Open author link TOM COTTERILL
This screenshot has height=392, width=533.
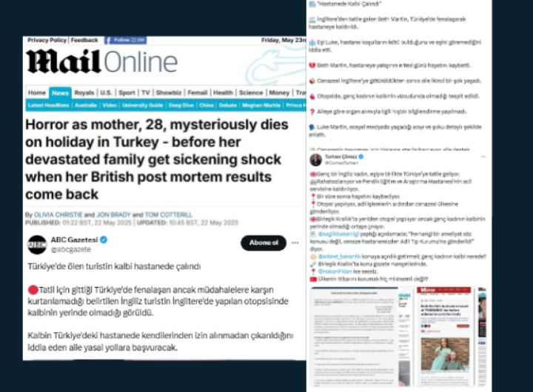point(169,214)
